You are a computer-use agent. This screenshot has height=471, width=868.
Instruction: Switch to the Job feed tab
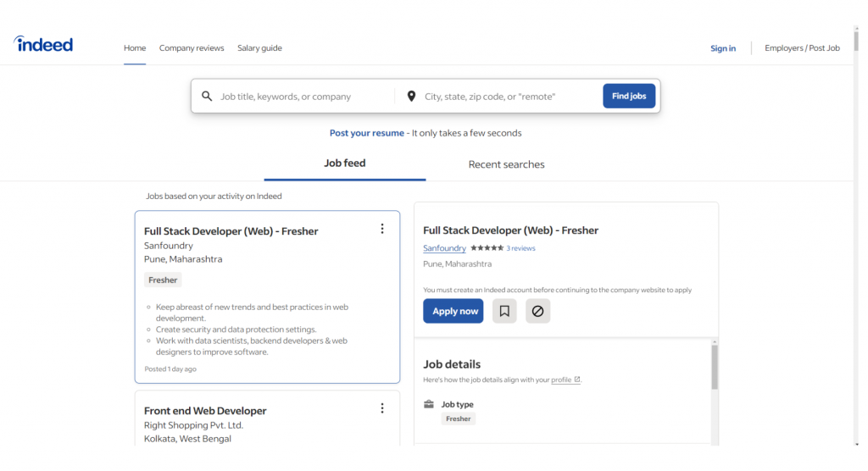coord(345,163)
